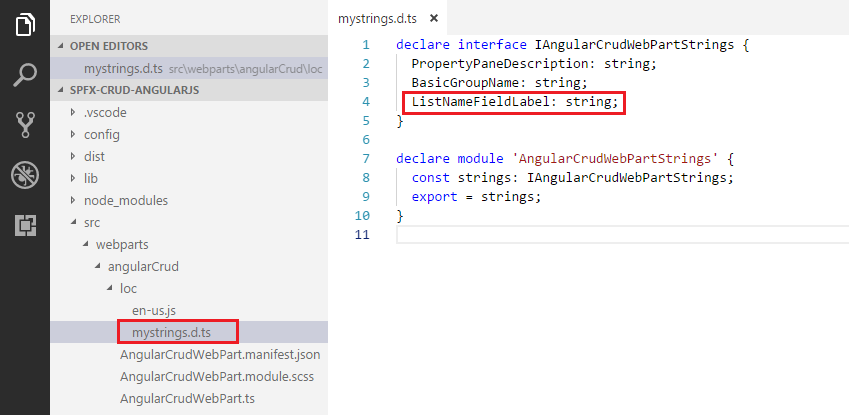The width and height of the screenshot is (849, 415).
Task: Collapse the src folder
Action: point(92,222)
